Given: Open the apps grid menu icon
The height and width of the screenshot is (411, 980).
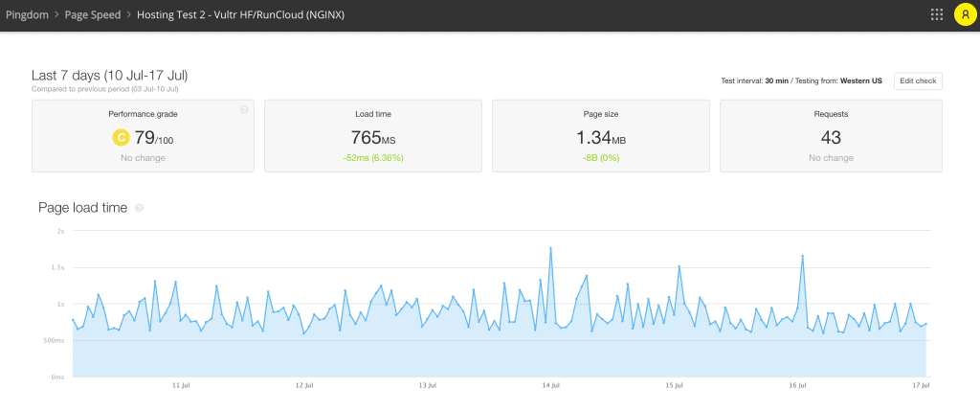Looking at the screenshot, I should coord(936,15).
